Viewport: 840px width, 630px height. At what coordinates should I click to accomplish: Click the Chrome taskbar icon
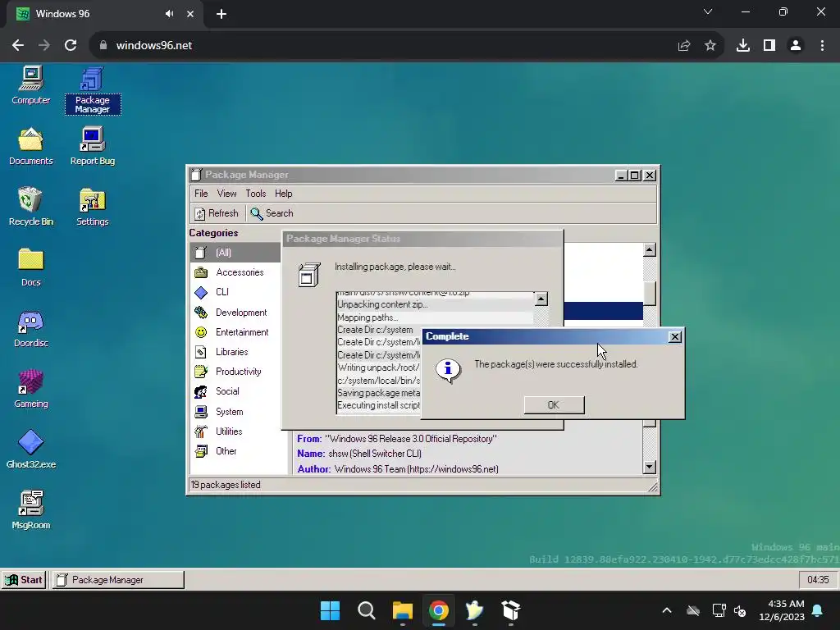[438, 610]
